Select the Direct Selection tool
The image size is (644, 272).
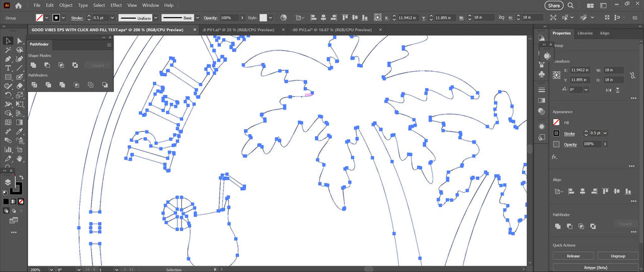point(19,41)
